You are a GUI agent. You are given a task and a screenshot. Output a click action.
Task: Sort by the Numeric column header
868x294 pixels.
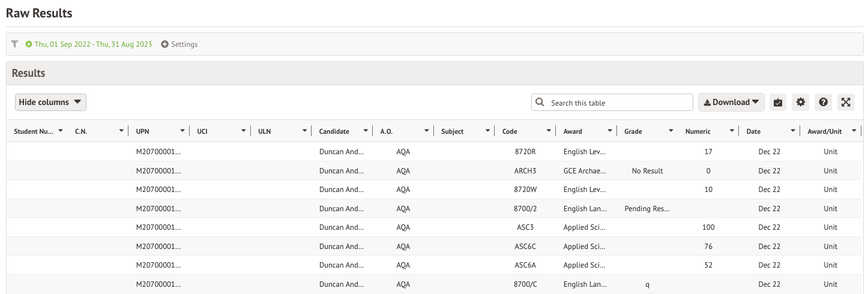click(698, 131)
